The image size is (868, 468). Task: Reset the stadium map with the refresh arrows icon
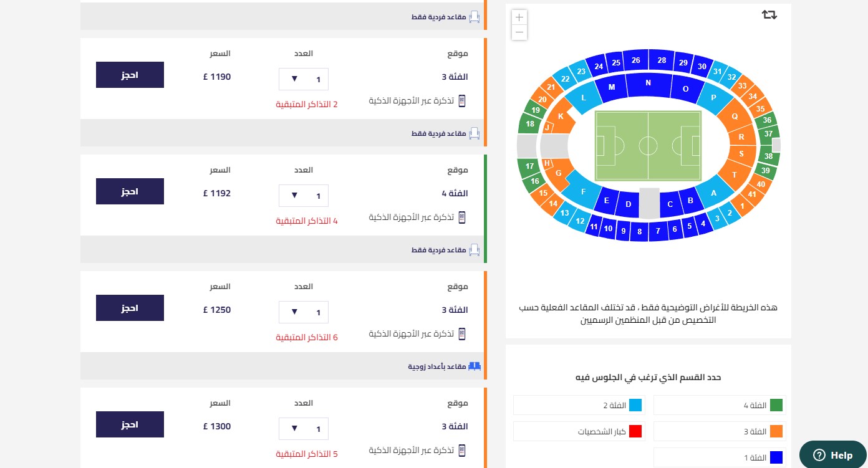(769, 14)
